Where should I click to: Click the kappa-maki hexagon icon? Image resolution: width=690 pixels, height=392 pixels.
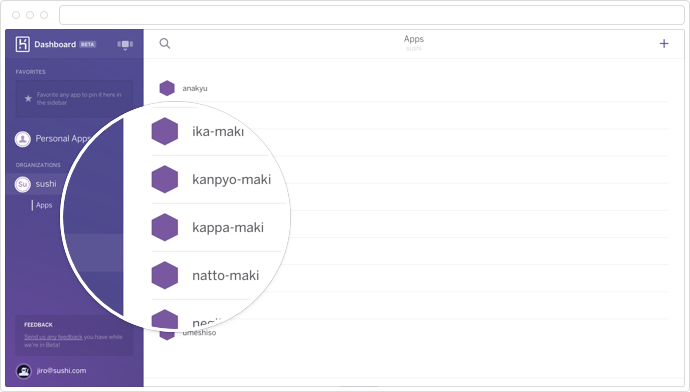click(165, 227)
